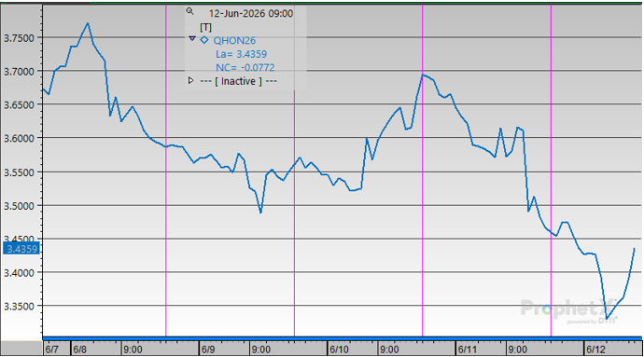This screenshot has height=357, width=644.
Task: Click the blue 3.4359 price marker
Action: [x=21, y=249]
